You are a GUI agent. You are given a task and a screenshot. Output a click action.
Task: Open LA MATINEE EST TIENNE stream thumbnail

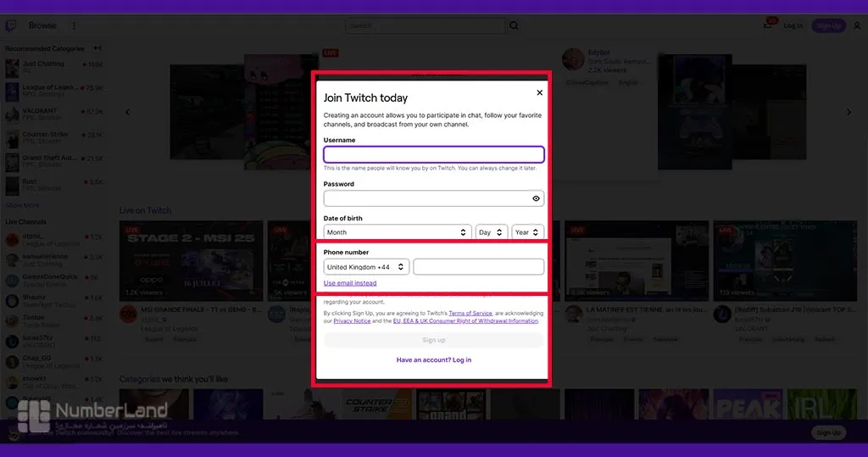(637, 261)
